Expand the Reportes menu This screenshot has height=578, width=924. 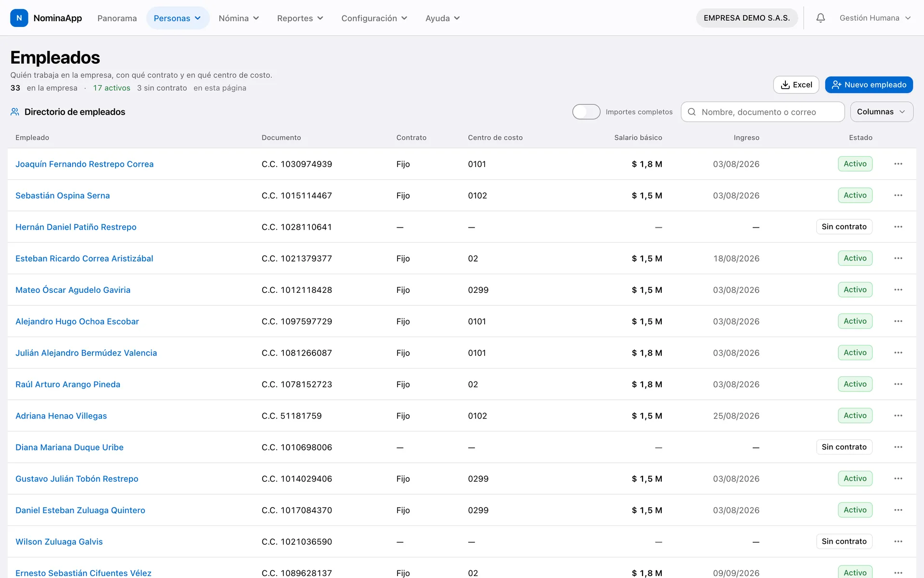[300, 18]
